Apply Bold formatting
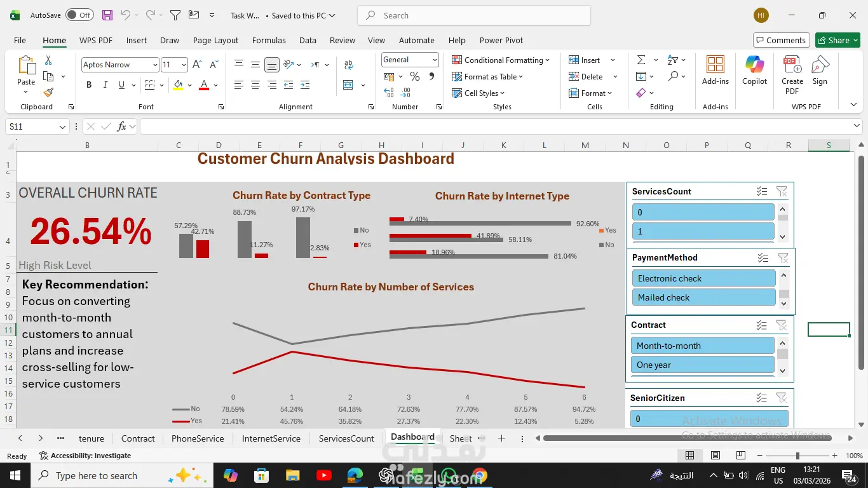Image resolution: width=868 pixels, height=488 pixels. pyautogui.click(x=89, y=85)
